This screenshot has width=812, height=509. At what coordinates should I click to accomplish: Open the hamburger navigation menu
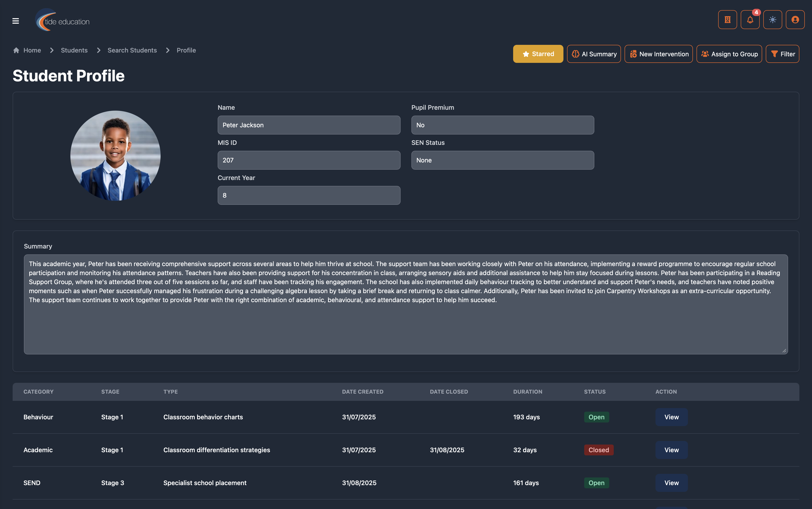pos(16,21)
